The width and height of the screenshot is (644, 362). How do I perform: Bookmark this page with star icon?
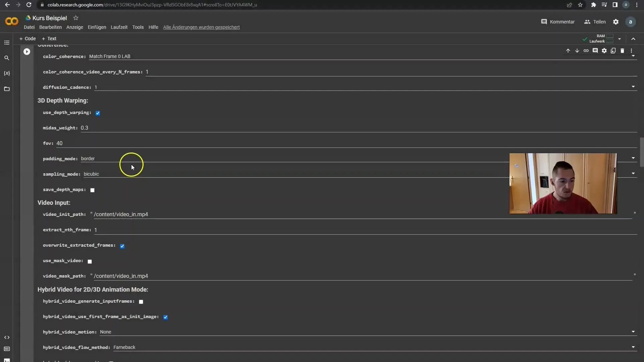580,5
